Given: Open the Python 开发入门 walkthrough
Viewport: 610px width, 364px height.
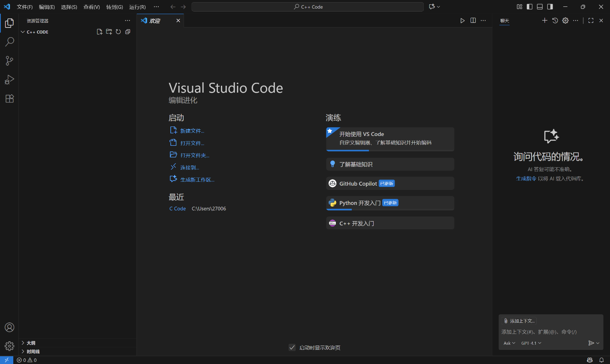Looking at the screenshot, I should point(390,203).
